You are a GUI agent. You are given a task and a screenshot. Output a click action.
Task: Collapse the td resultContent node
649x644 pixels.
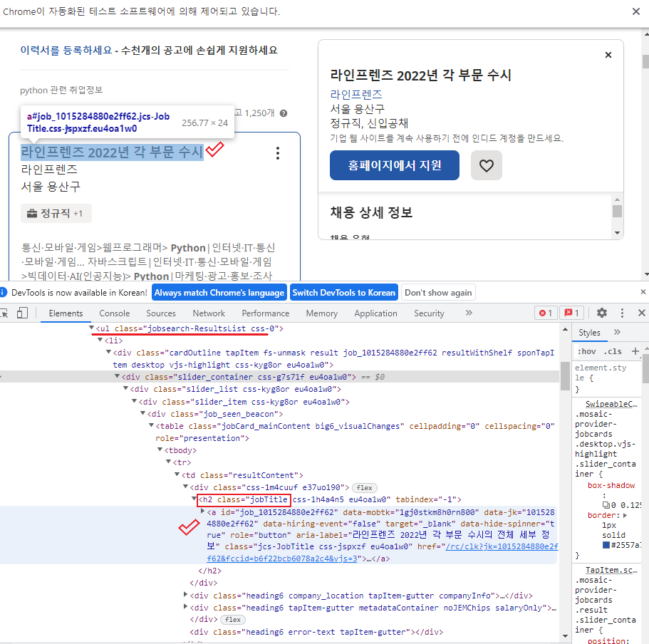[x=177, y=474]
